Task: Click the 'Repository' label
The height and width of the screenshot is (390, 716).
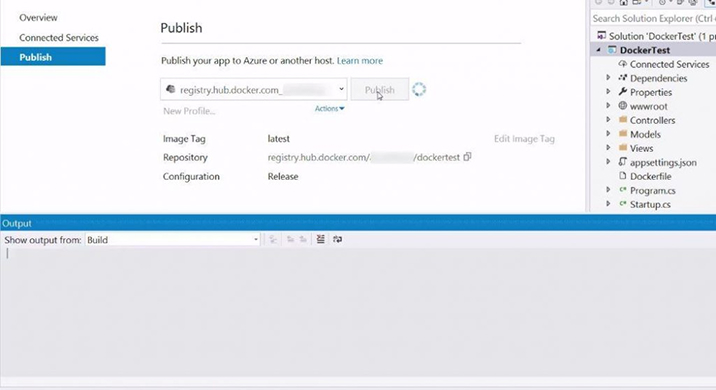Action: tap(185, 157)
